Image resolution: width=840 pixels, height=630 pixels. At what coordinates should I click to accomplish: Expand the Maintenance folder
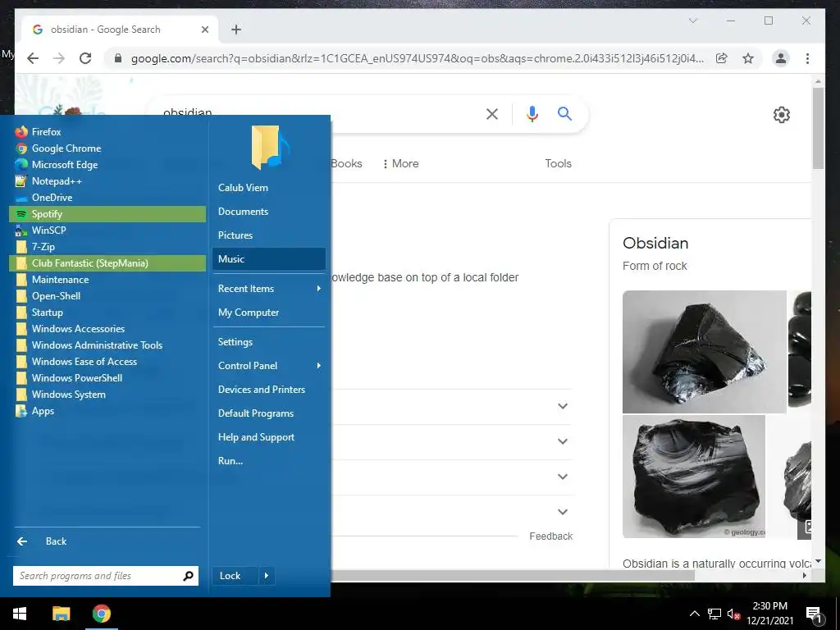(107, 280)
